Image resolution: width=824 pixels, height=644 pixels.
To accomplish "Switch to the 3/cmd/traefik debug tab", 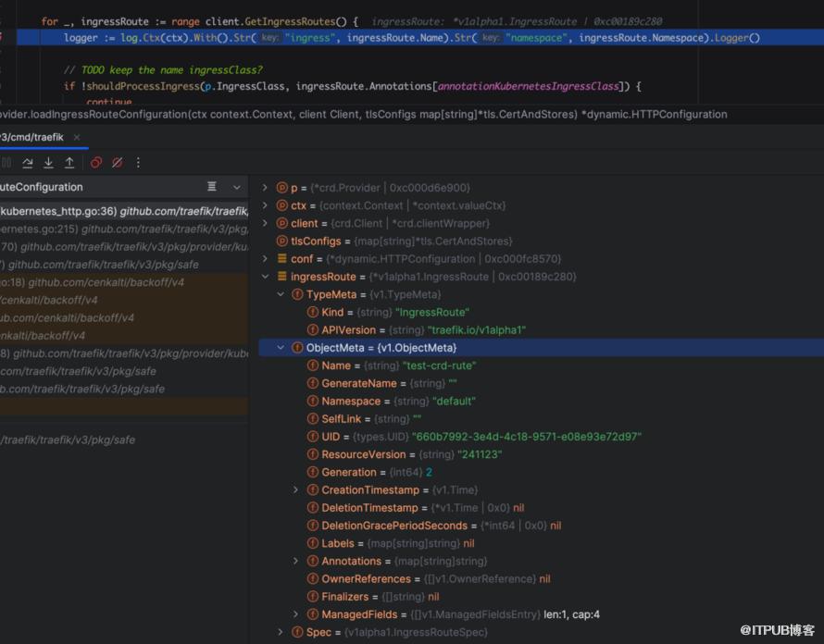I will point(32,137).
